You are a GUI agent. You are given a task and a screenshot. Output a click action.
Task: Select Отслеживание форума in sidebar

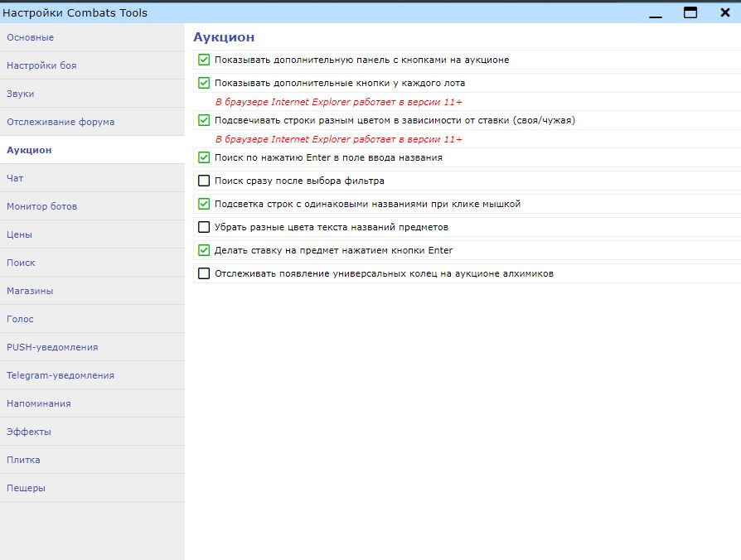click(92, 122)
